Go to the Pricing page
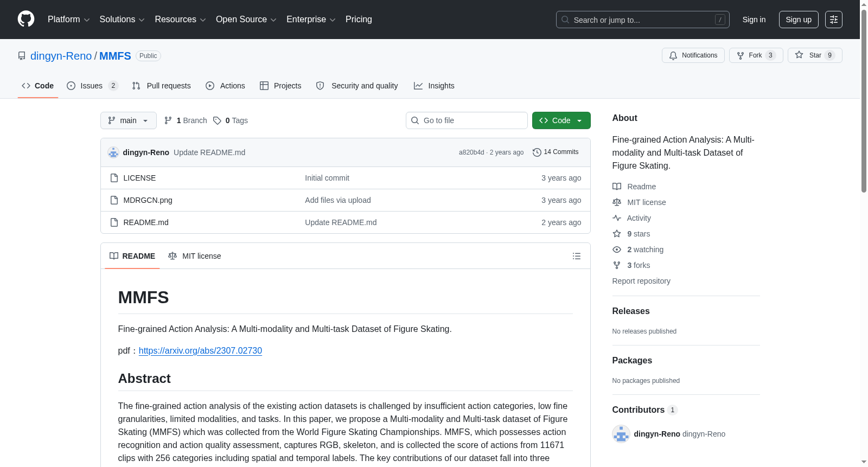 pos(359,20)
